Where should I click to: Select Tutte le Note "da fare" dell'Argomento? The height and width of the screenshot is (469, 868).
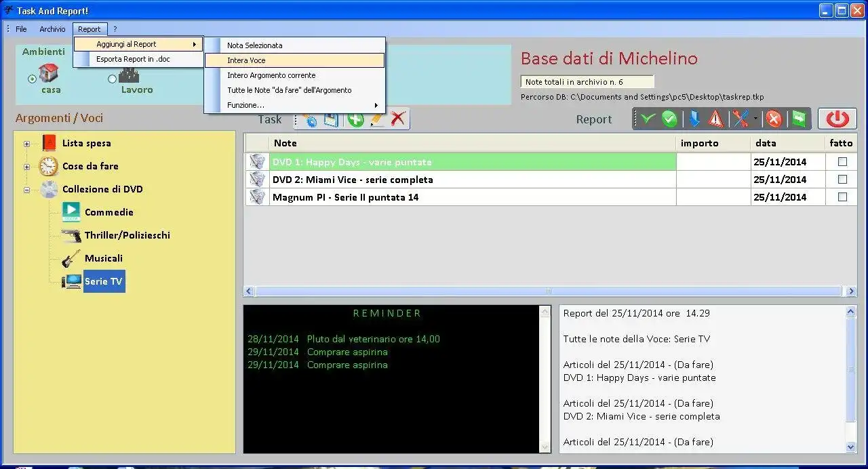coord(295,90)
